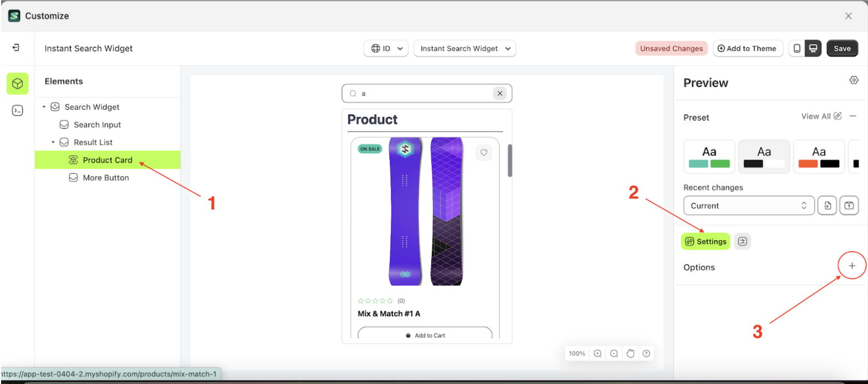
Task: Open the canvas help question-mark icon
Action: pos(647,353)
